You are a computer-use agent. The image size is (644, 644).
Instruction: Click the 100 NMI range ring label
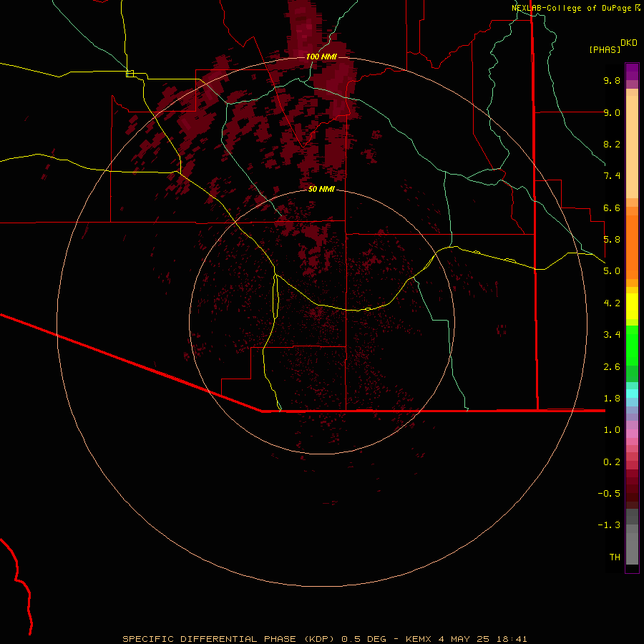coord(321,57)
